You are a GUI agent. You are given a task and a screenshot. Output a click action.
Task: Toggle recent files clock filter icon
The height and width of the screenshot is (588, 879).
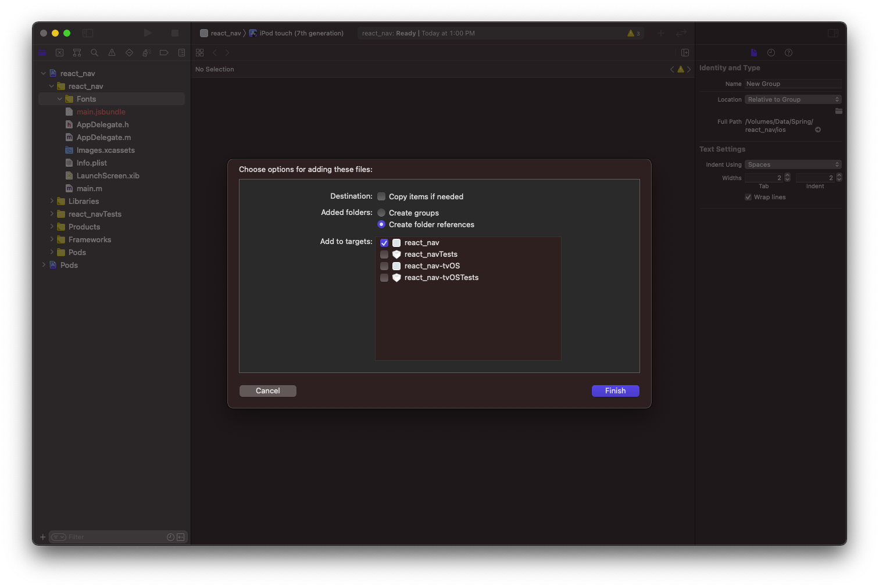pyautogui.click(x=170, y=537)
